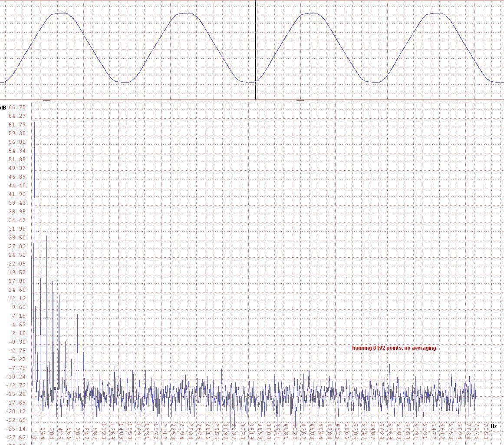
Task: Click the 425 Hz frequency axis label
Action: pos(60,433)
